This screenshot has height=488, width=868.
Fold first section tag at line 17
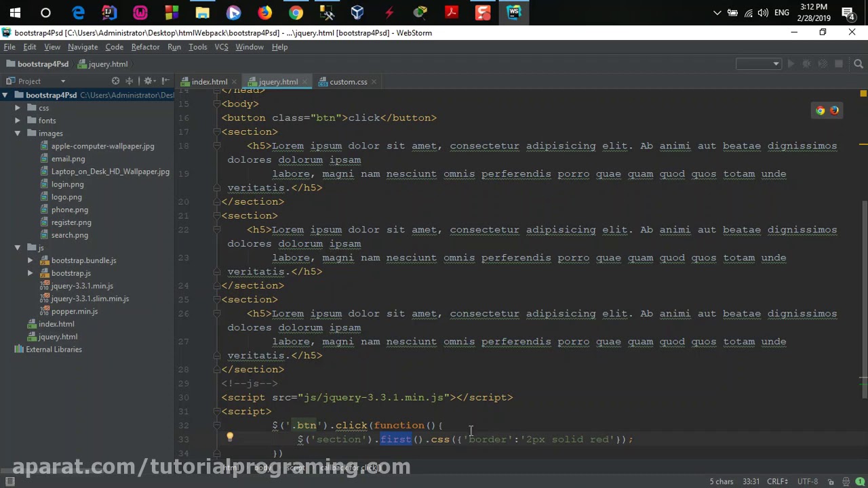pyautogui.click(x=216, y=131)
